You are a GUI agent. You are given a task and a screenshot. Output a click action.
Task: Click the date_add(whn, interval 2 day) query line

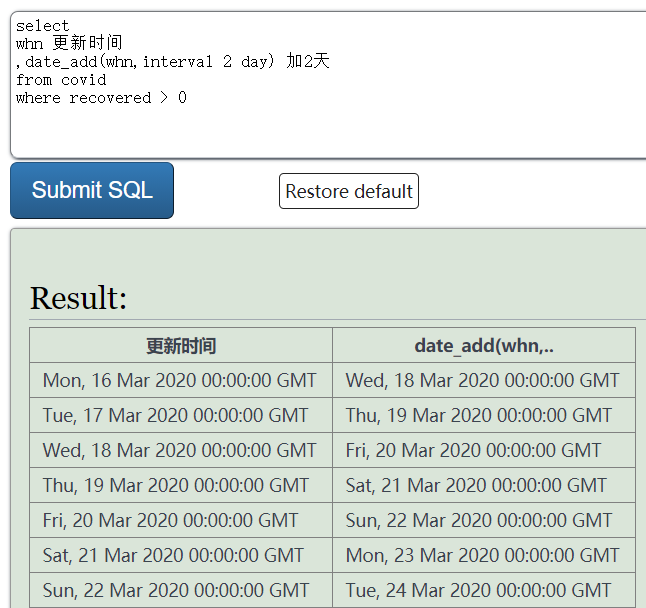tap(172, 61)
